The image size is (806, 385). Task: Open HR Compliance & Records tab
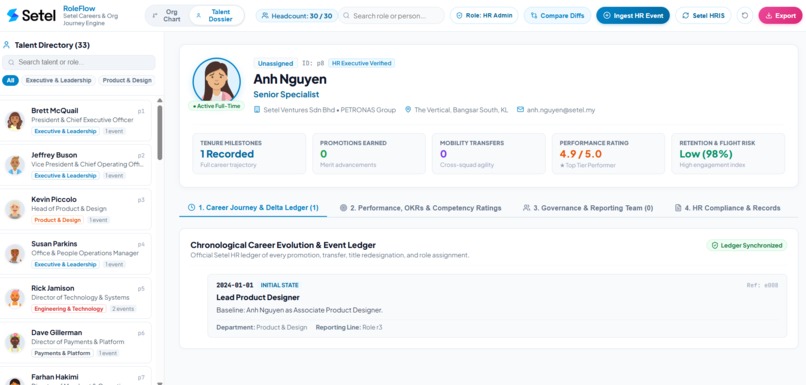727,208
